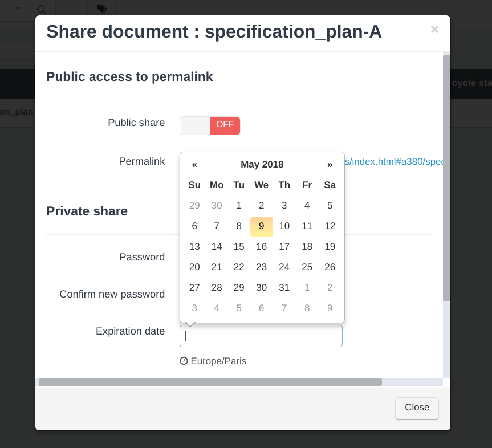Click the horizontal scrollbar of the dialog
Image resolution: width=492 pixels, height=448 pixels.
click(210, 382)
